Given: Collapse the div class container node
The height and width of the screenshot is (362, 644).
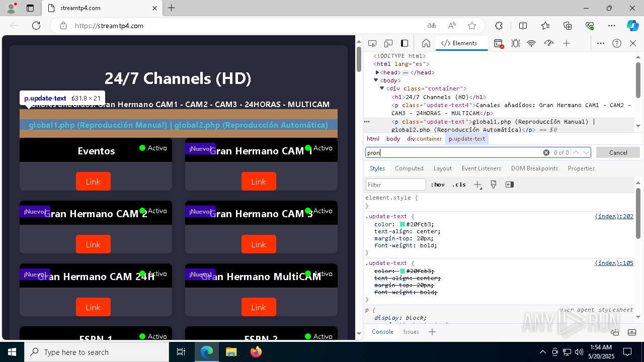Looking at the screenshot, I should (x=382, y=88).
